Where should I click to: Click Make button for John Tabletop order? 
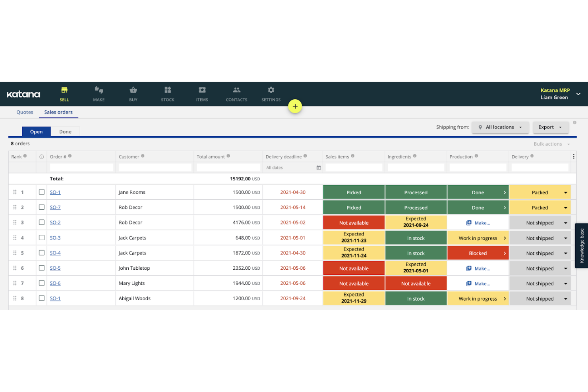coord(478,268)
